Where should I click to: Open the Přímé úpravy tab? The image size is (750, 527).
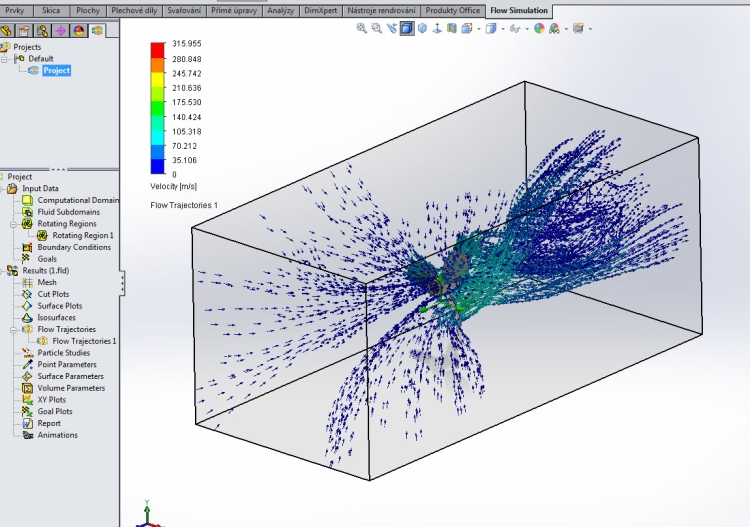[234, 11]
